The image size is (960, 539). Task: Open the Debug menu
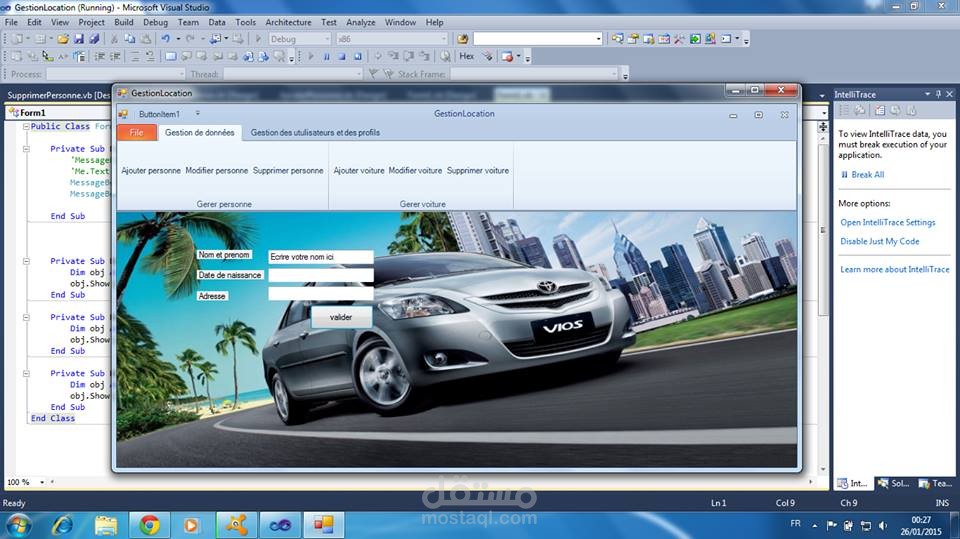[x=155, y=22]
